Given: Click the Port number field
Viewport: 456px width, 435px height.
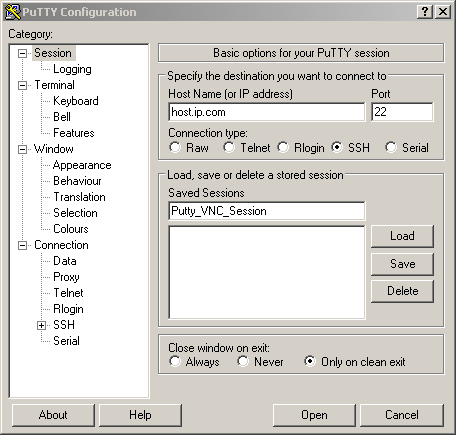Looking at the screenshot, I should click(x=402, y=112).
